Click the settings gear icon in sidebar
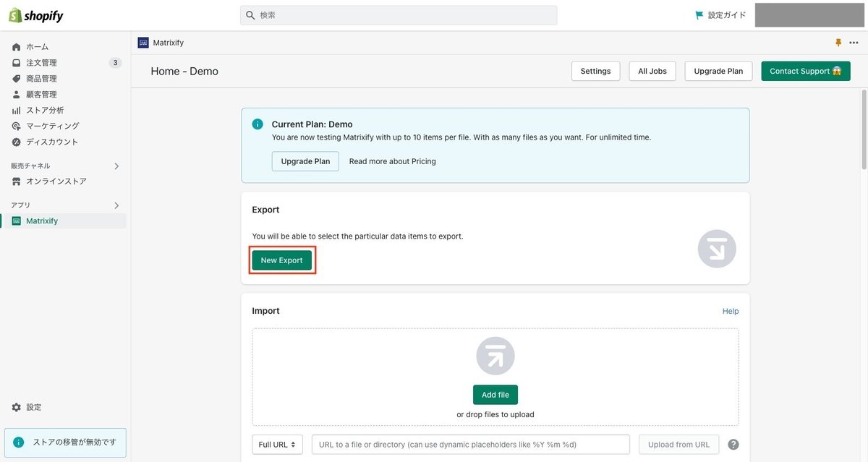Screen dimensions: 868x462 point(17,407)
